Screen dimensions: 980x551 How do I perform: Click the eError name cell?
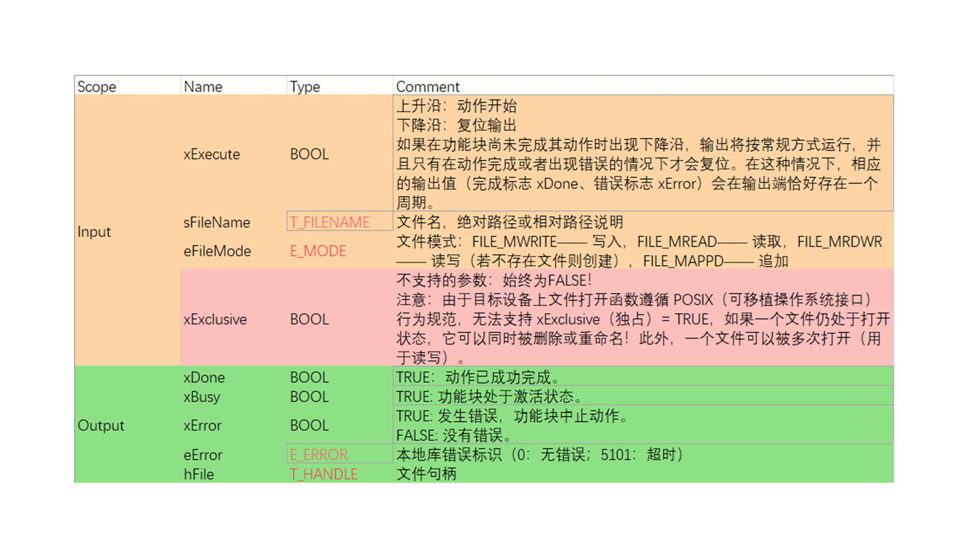(x=203, y=455)
